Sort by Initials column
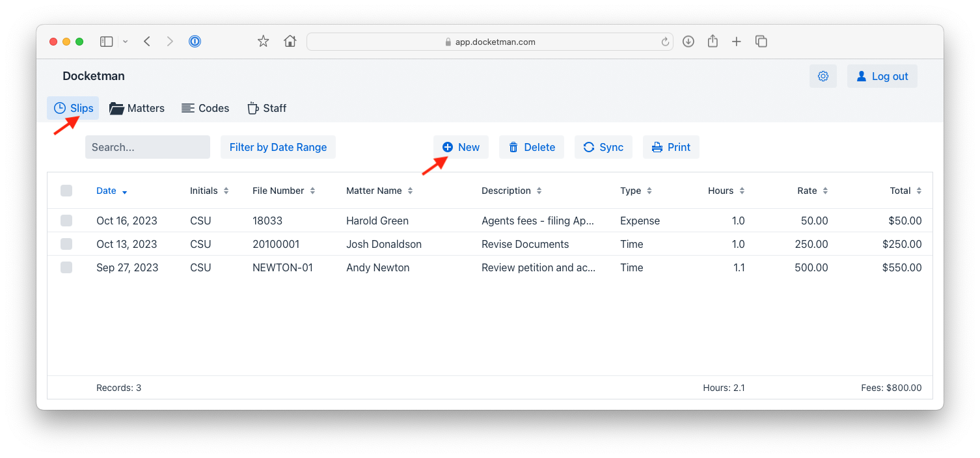Viewport: 980px width, 458px height. (210, 191)
